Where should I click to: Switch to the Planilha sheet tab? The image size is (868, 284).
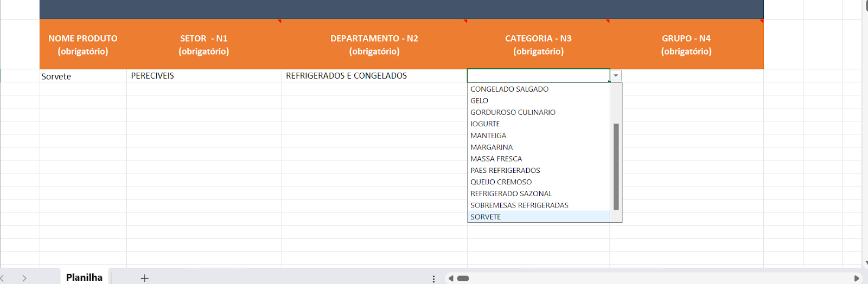click(x=84, y=277)
